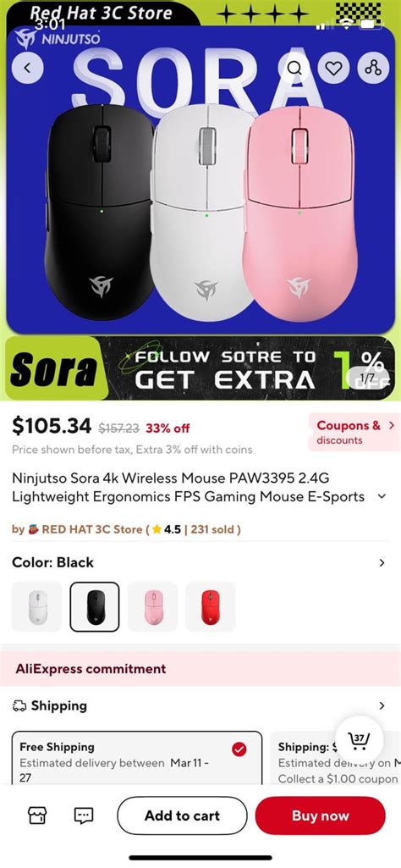Select the pink mouse color option
The height and width of the screenshot is (868, 401).
(x=152, y=606)
